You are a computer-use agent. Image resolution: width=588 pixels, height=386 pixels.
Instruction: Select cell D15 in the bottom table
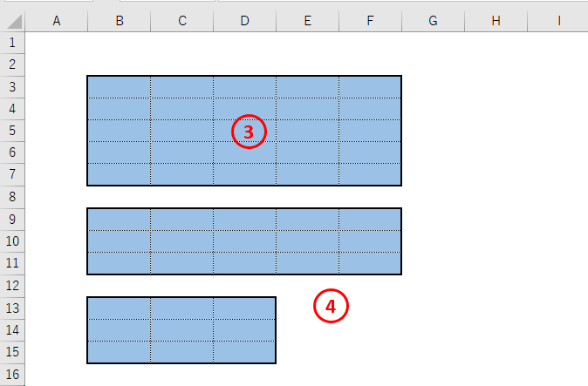(x=244, y=352)
